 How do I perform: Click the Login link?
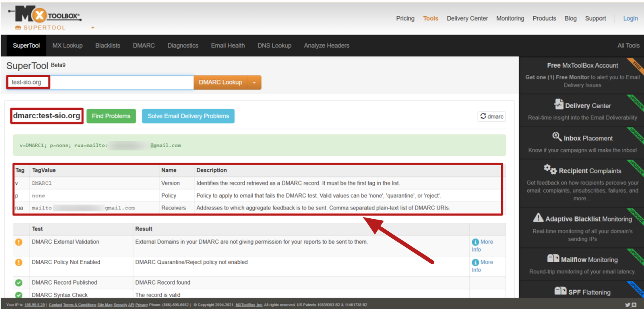click(630, 18)
